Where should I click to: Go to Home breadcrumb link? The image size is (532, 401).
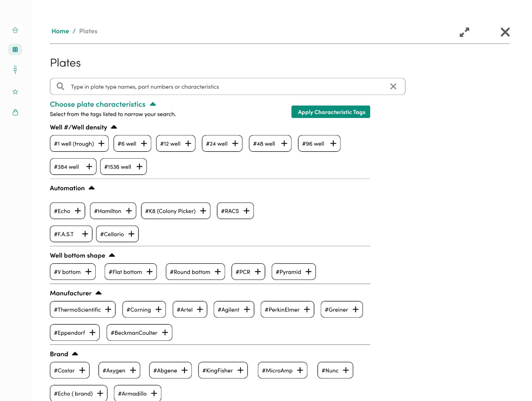(x=60, y=31)
